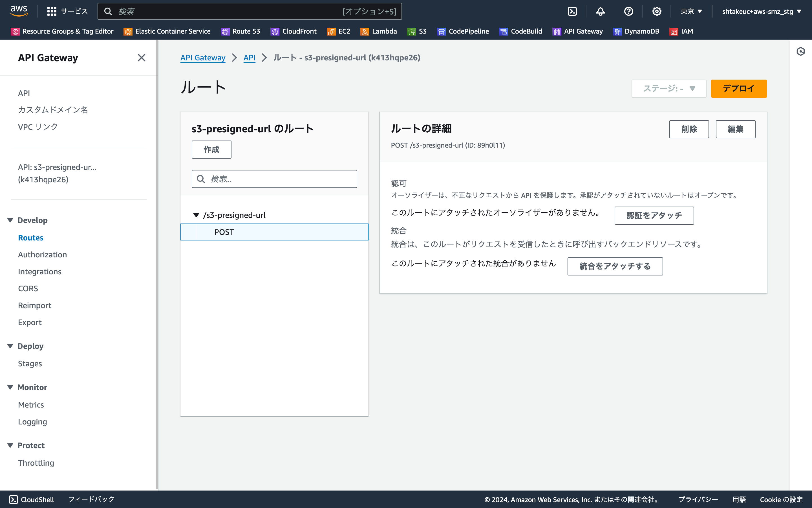
Task: Open CodeBuild shortcut
Action: point(521,31)
